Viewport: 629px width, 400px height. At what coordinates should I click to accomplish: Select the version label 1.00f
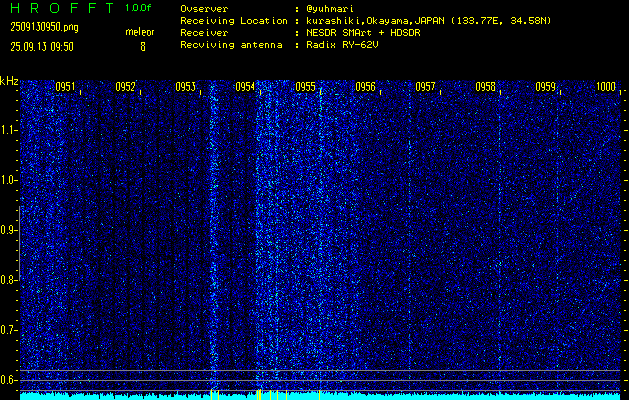coord(138,8)
